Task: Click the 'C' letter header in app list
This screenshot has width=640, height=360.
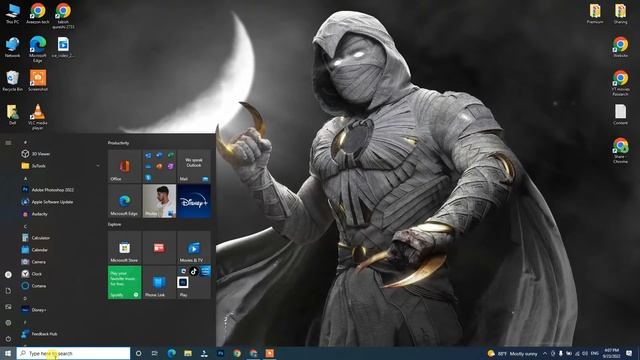Action: point(25,226)
